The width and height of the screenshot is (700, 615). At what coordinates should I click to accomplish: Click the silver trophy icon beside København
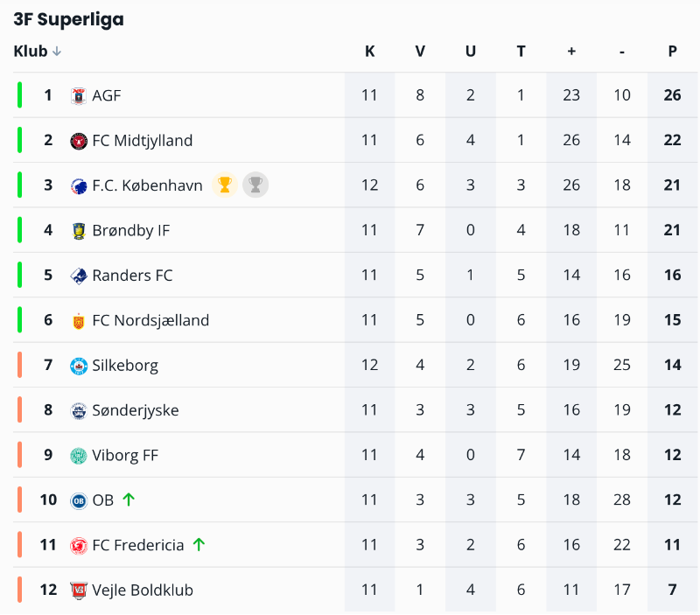click(255, 185)
